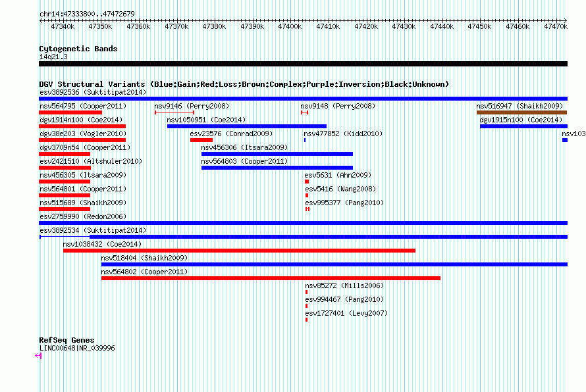
Task: Click nsv564803 (Cooper2011) label
Action: point(244,161)
